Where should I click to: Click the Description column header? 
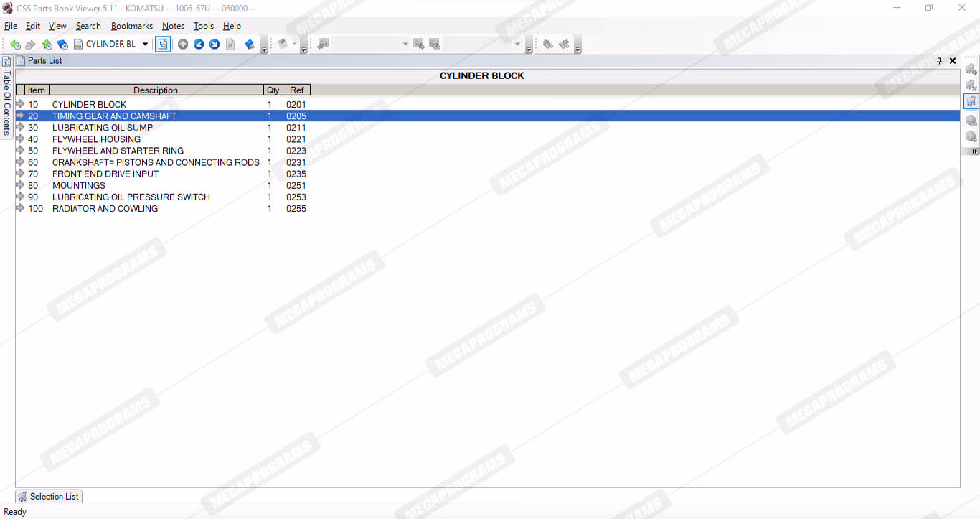(155, 90)
